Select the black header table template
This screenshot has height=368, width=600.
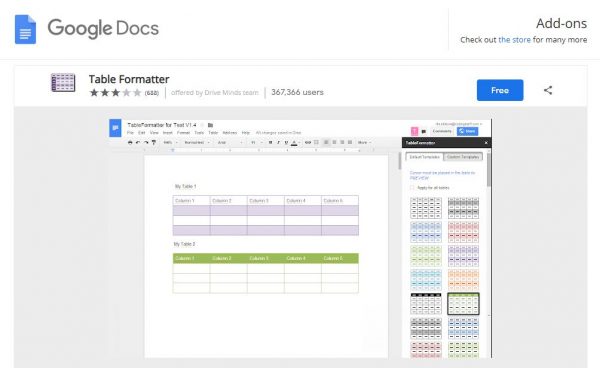426,304
